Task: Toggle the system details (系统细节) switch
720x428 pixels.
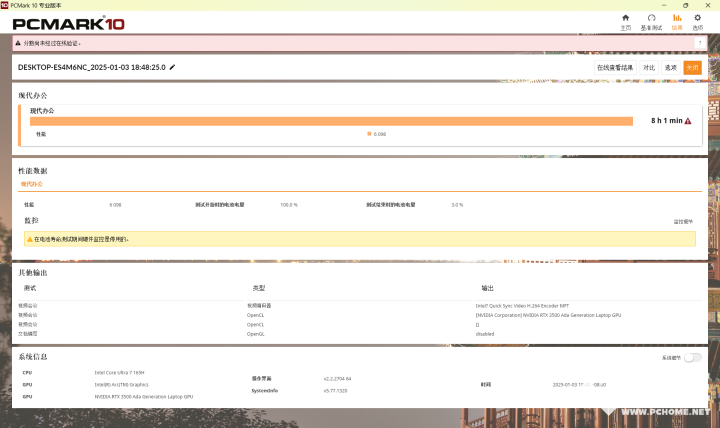Action: (x=692, y=358)
